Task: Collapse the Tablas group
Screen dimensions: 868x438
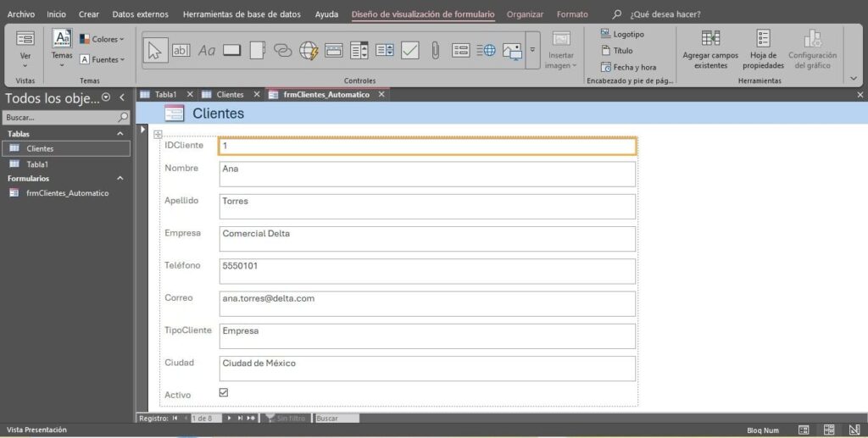Action: [x=120, y=134]
